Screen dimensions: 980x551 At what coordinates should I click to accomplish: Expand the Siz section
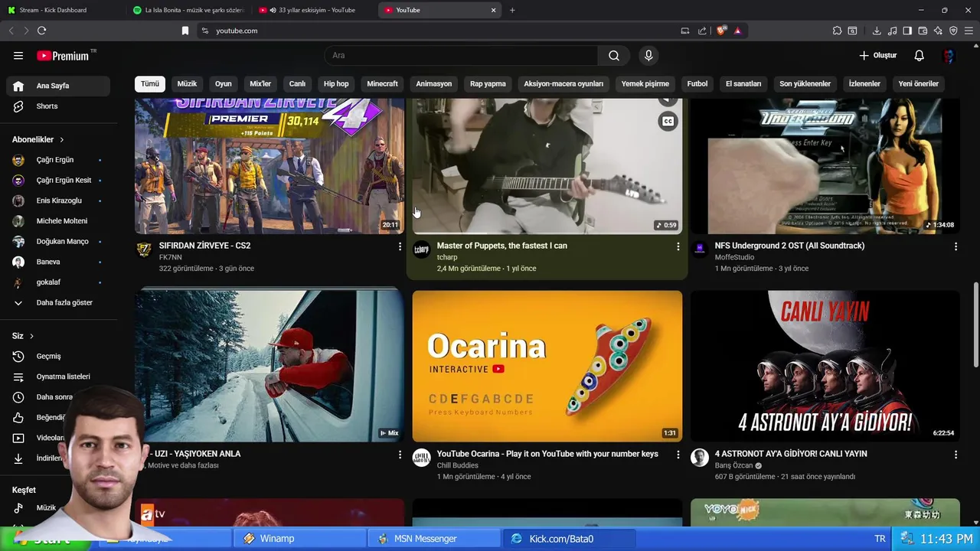[x=23, y=336]
